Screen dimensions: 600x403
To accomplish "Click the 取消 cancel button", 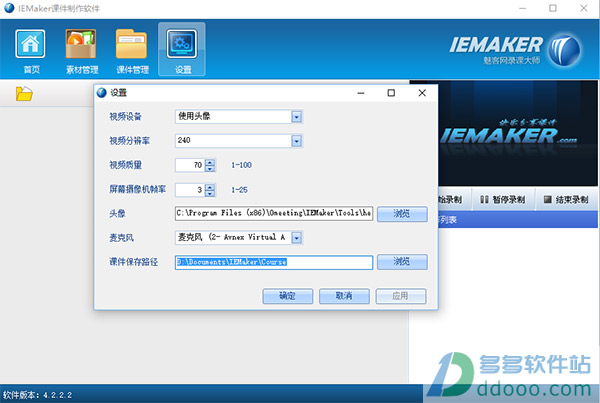I will [344, 296].
